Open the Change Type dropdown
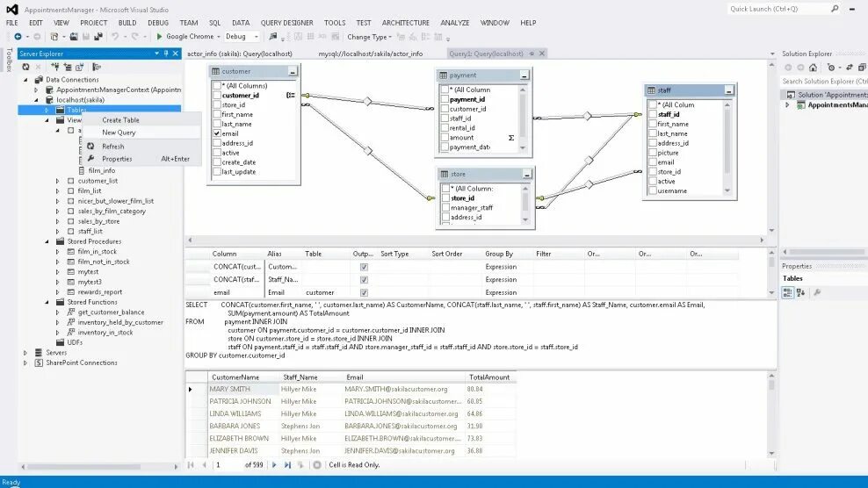Image resolution: width=868 pixels, height=488 pixels. [369, 37]
